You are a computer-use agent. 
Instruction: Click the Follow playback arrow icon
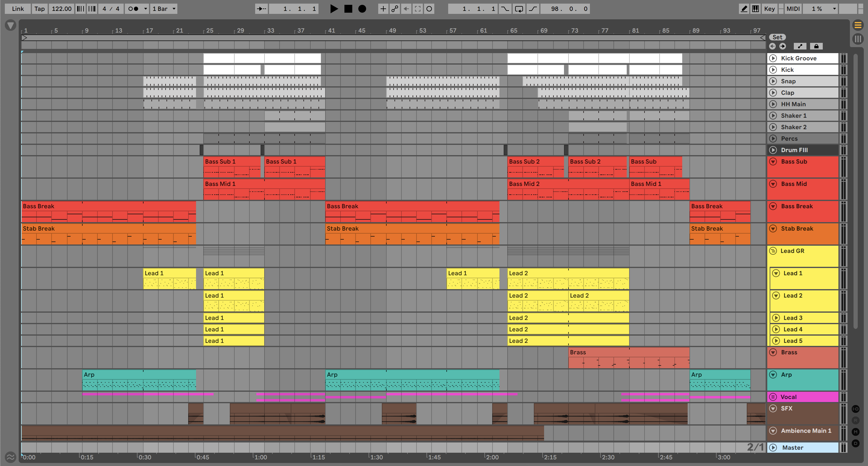[x=261, y=9]
